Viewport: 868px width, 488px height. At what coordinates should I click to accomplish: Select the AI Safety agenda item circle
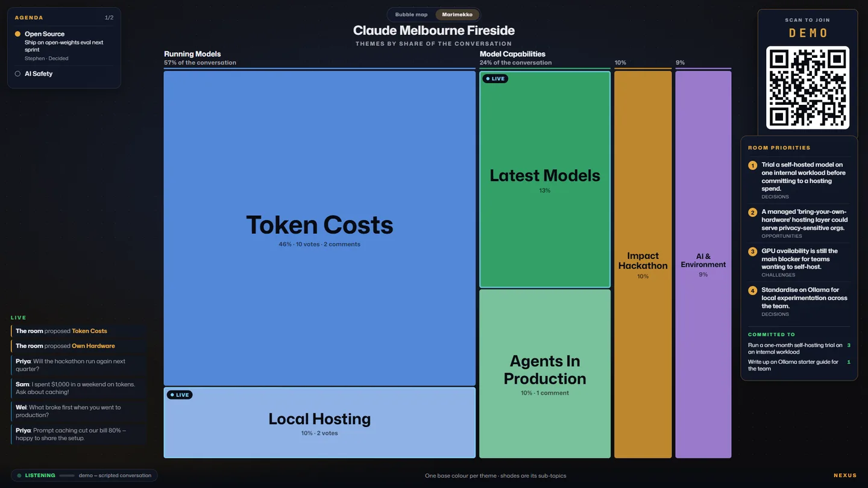pyautogui.click(x=17, y=74)
